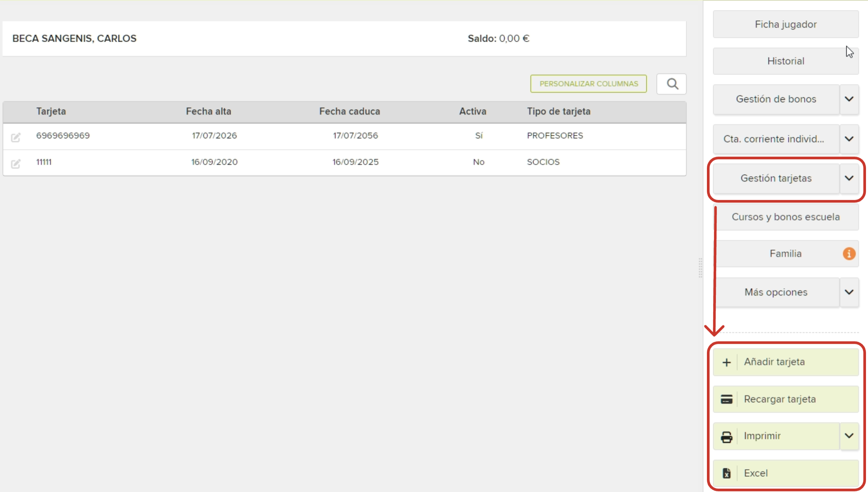Click the printer icon on Imprimir

point(727,437)
